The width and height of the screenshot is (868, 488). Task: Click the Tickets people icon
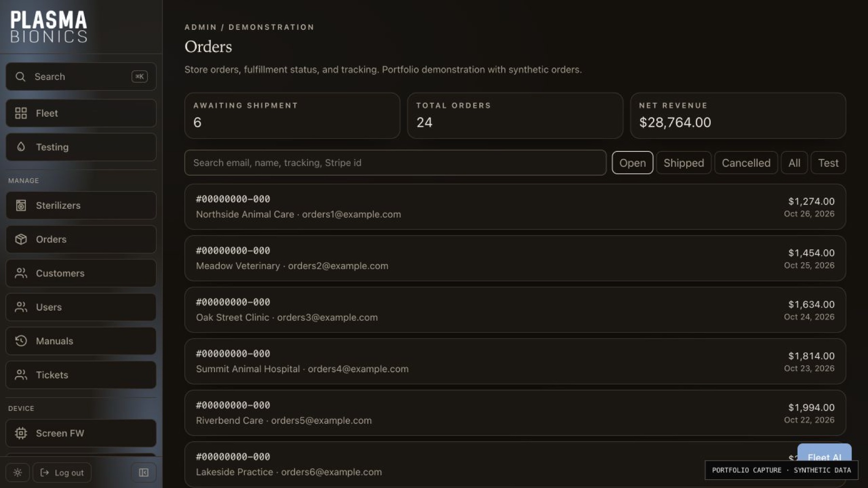click(x=21, y=375)
